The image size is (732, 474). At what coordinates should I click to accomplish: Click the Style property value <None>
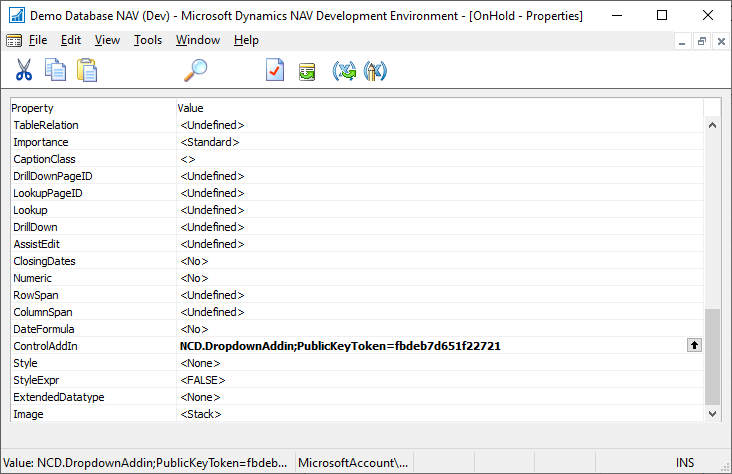(200, 363)
